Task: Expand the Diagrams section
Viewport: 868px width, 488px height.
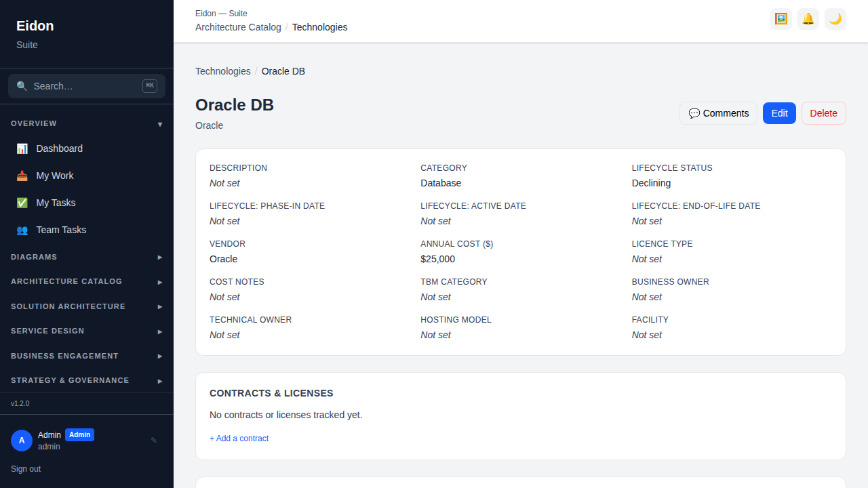Action: pyautogui.click(x=87, y=257)
